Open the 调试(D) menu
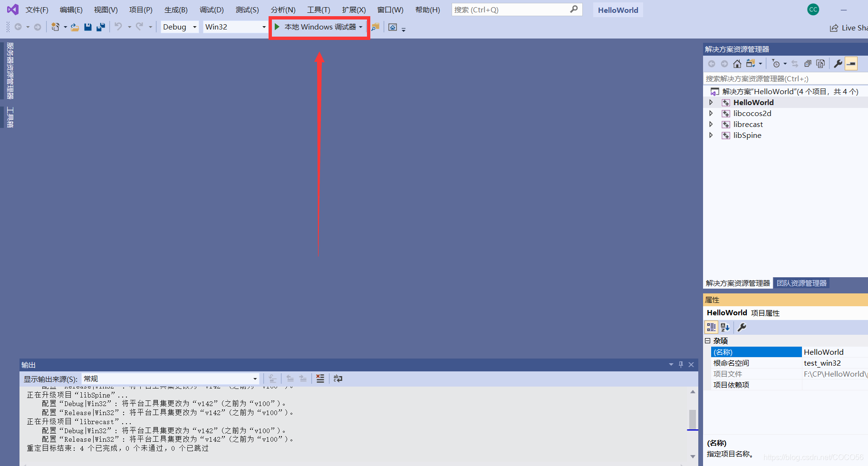868x466 pixels. click(x=212, y=10)
